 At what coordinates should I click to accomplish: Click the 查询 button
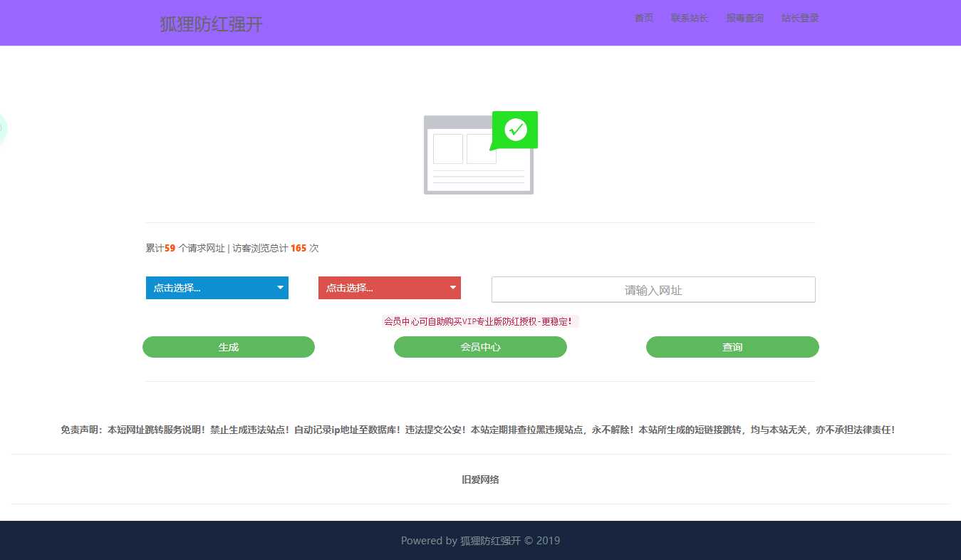(x=732, y=347)
